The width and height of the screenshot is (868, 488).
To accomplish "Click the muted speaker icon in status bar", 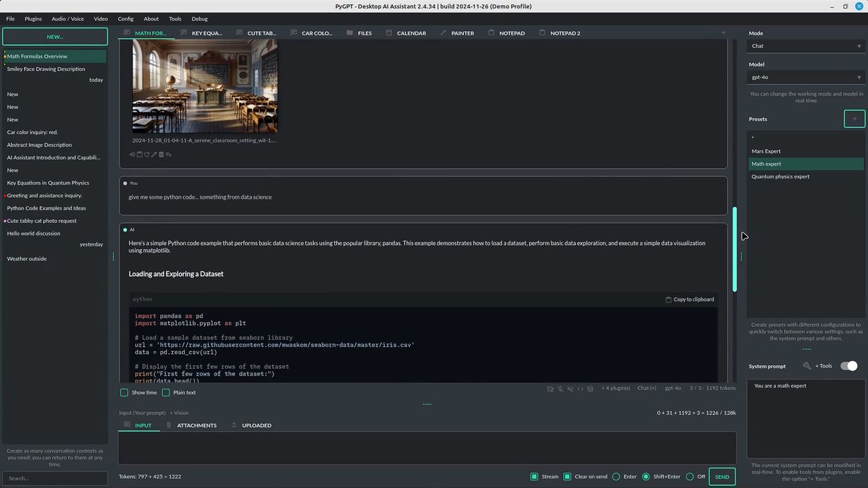I will pos(570,389).
